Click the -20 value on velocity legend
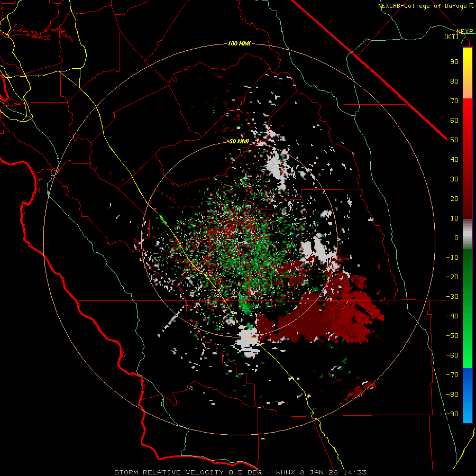 452,277
